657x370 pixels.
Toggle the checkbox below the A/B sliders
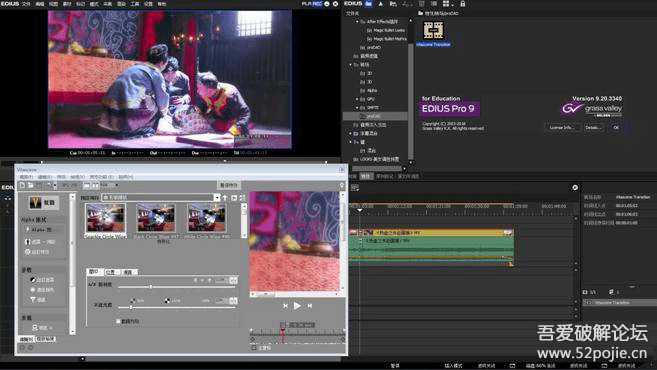pos(118,321)
